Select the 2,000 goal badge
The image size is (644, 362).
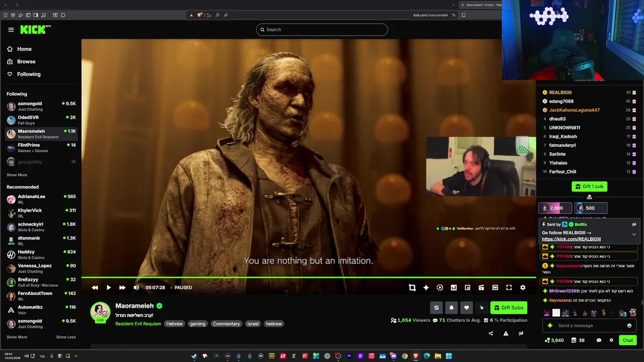[555, 208]
